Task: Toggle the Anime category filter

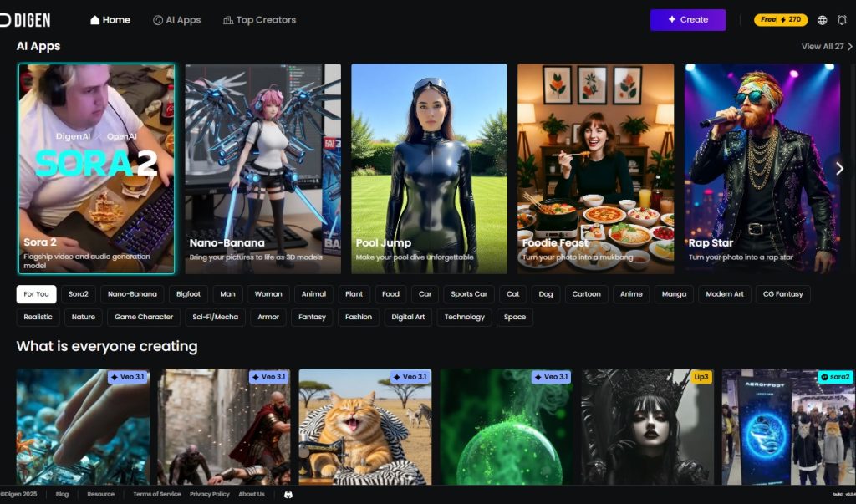Action: point(631,294)
